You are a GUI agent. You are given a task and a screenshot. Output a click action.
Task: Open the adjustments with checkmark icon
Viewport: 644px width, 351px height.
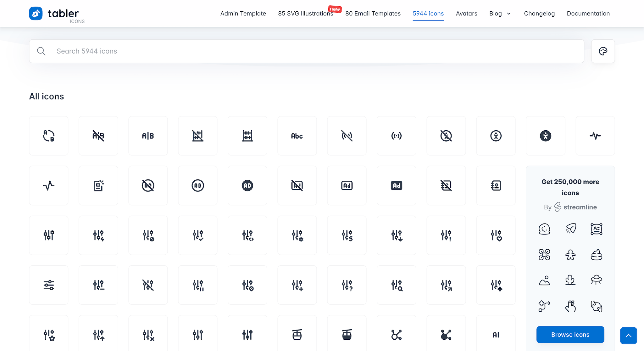pyautogui.click(x=198, y=235)
